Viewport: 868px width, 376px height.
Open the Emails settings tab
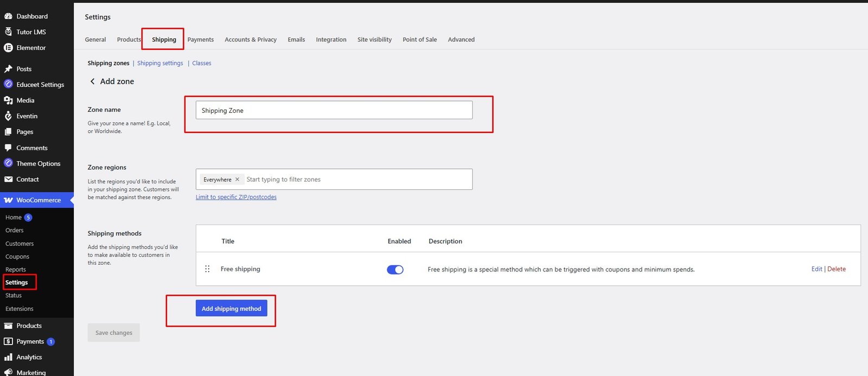click(x=296, y=40)
